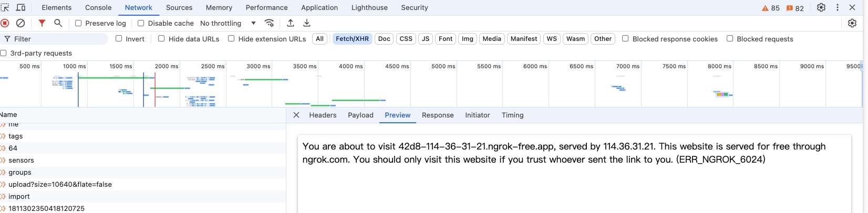This screenshot has height=213, width=868.
Task: Check Disable cache option
Action: pos(141,23)
